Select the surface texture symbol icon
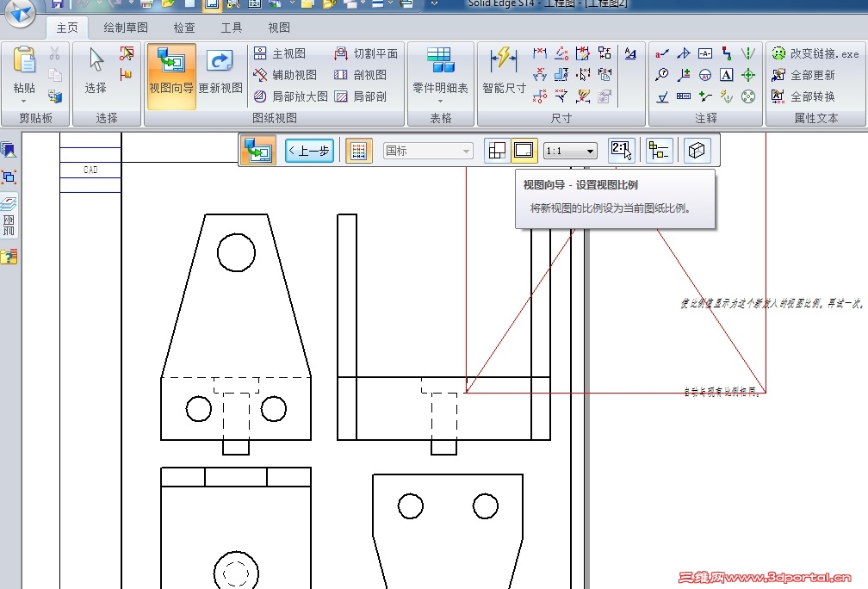 click(661, 96)
